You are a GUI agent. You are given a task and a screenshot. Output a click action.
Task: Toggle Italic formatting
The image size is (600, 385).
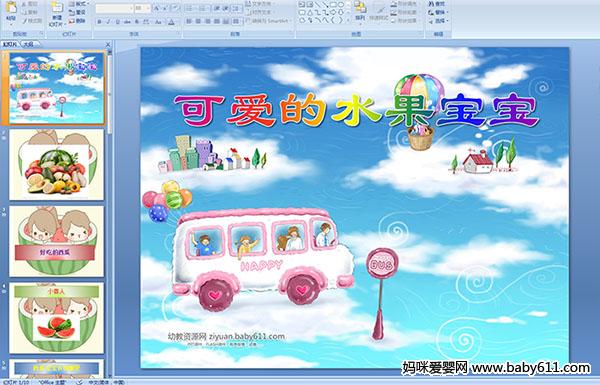108,22
